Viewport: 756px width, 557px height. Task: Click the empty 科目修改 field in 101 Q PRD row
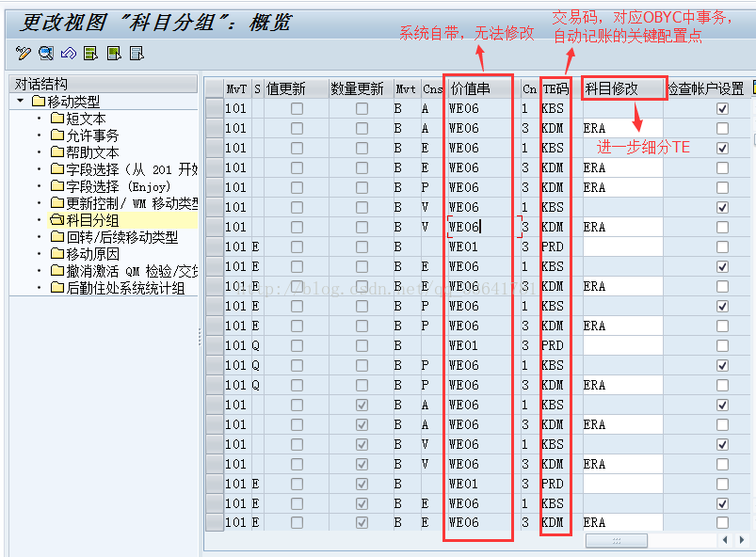click(622, 346)
